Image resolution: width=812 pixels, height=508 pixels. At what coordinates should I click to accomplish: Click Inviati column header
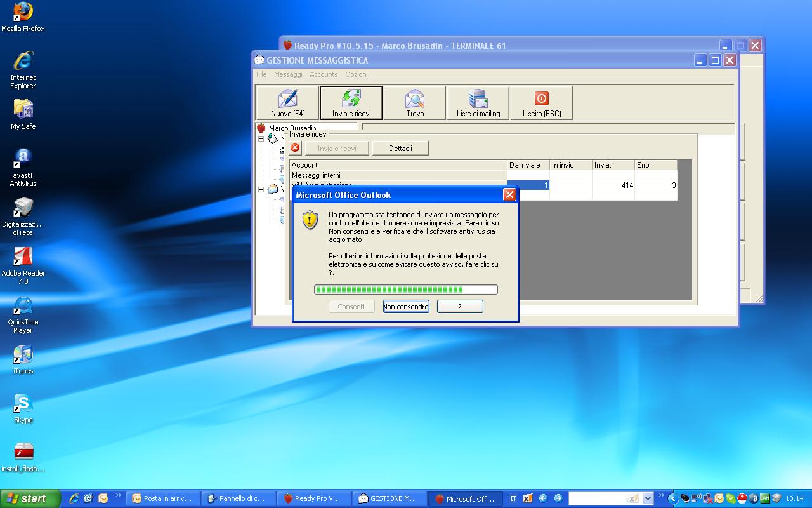tap(613, 165)
